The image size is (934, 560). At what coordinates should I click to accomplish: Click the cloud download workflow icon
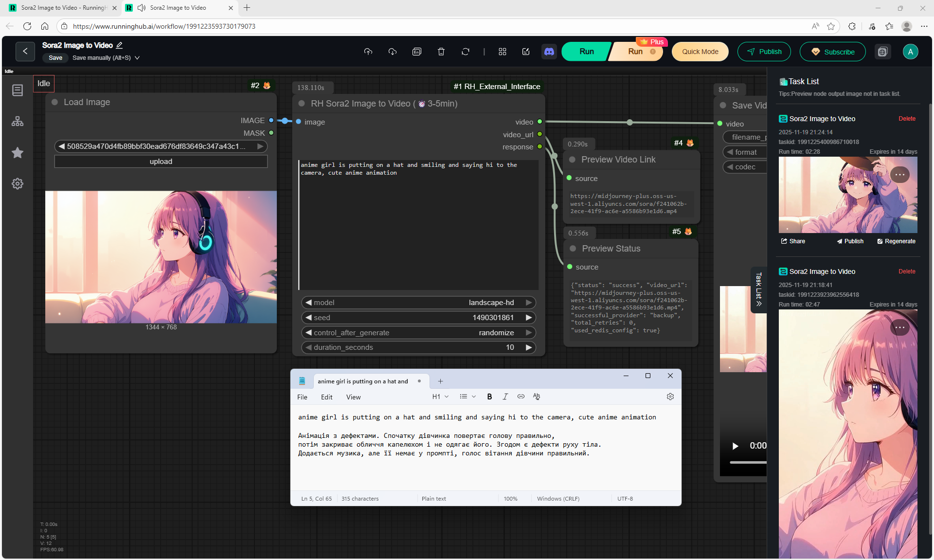(x=393, y=52)
